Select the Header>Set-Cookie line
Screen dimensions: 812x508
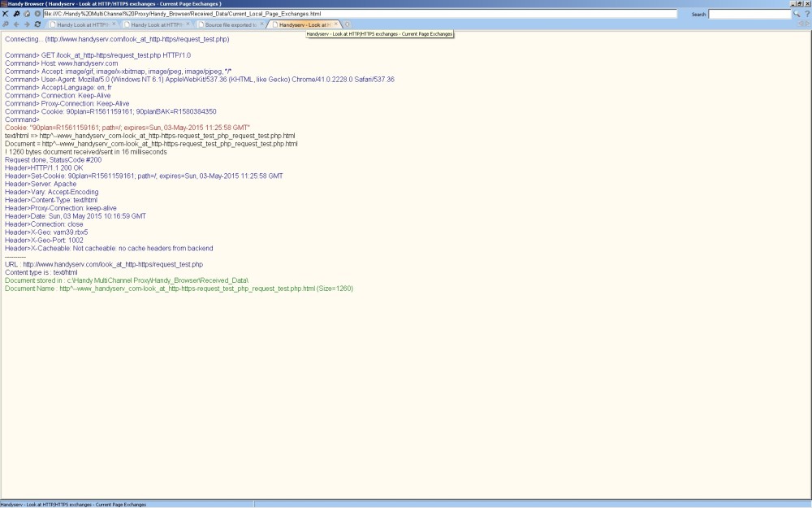(144, 176)
